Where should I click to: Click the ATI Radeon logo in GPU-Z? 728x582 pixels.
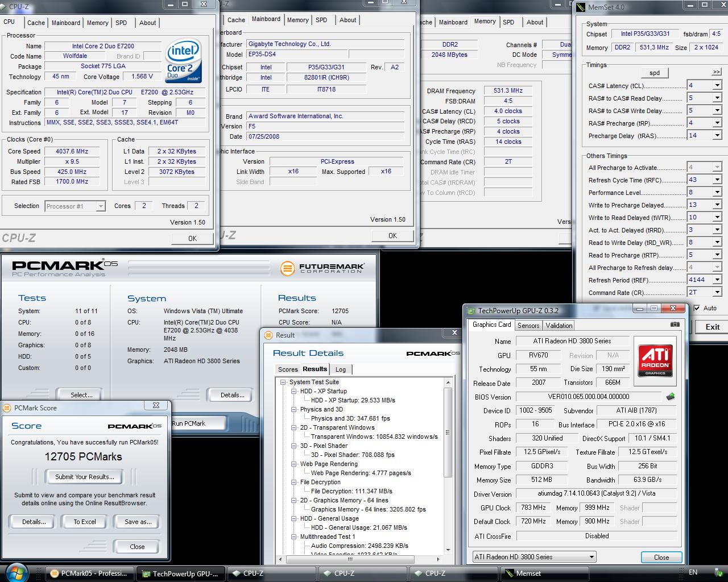tap(655, 360)
